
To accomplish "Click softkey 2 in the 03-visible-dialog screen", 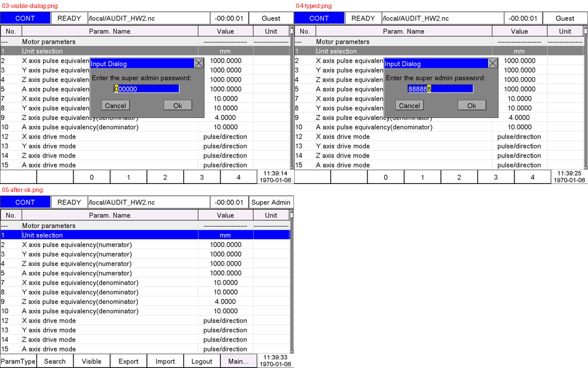I will (x=165, y=177).
